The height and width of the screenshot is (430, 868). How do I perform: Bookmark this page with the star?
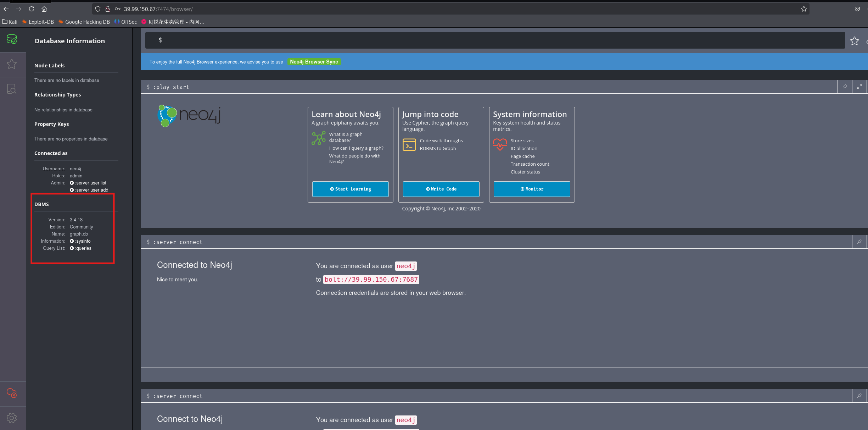click(x=803, y=9)
